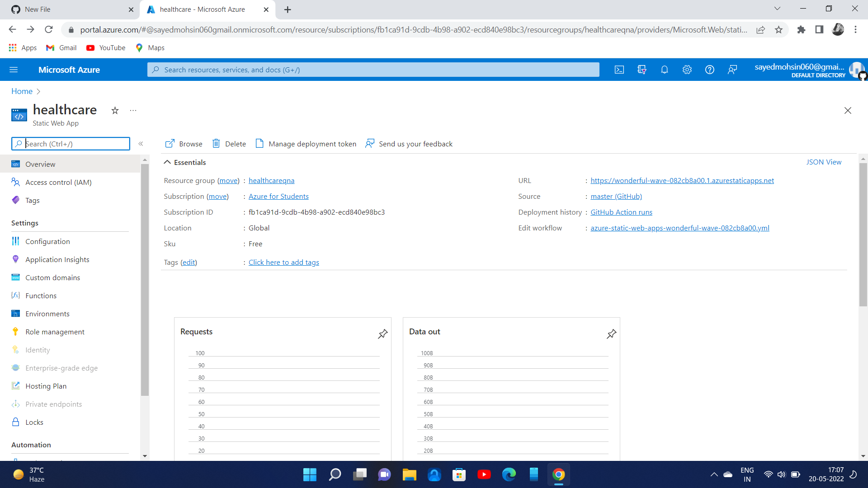Click the resource menu search field
Viewport: 868px width, 488px height.
[x=71, y=144]
